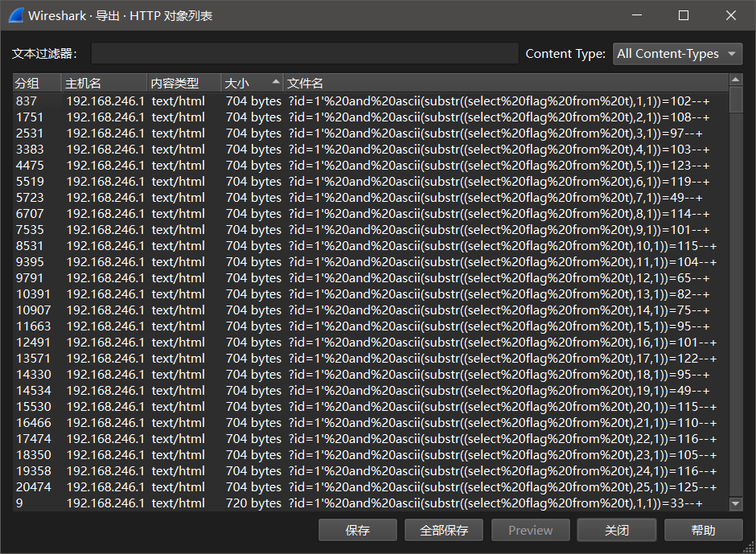Click filename ending substr 5,1))=123--+

tap(499, 166)
